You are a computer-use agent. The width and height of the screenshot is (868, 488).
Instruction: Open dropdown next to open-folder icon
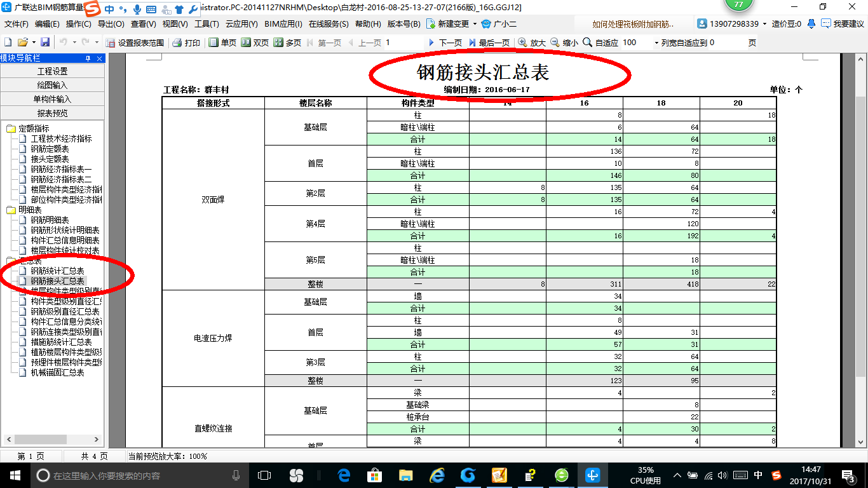click(32, 43)
